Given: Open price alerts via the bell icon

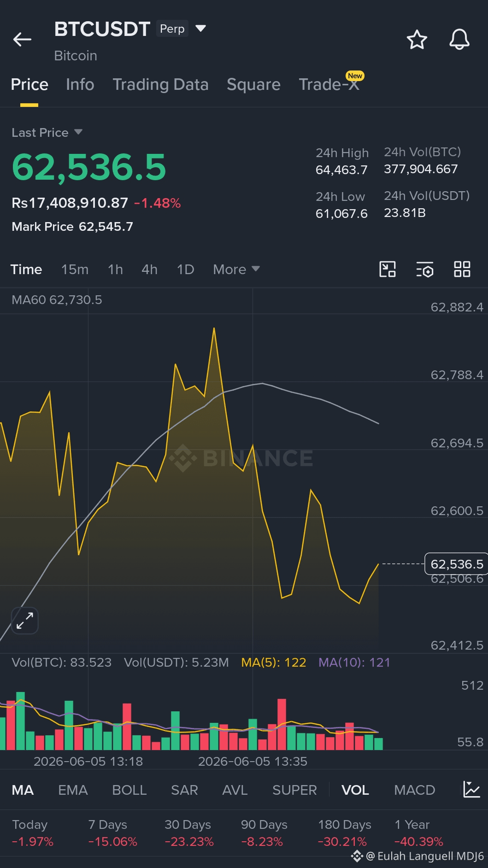Looking at the screenshot, I should [x=459, y=40].
